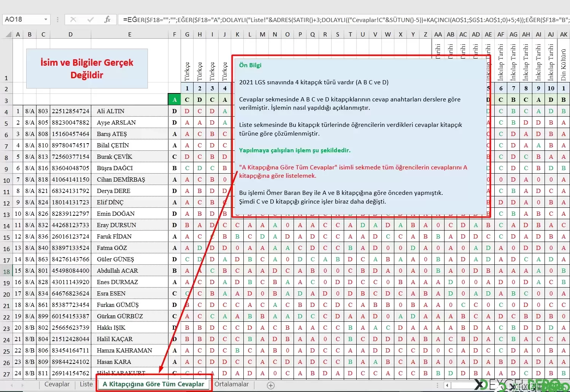Click student number 899 cell
The image size is (570, 392).
click(x=43, y=316)
